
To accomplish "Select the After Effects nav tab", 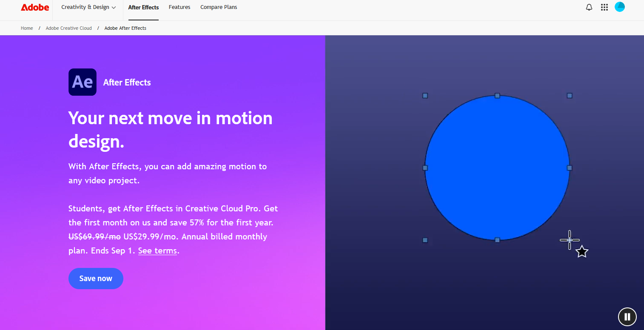I will point(143,7).
